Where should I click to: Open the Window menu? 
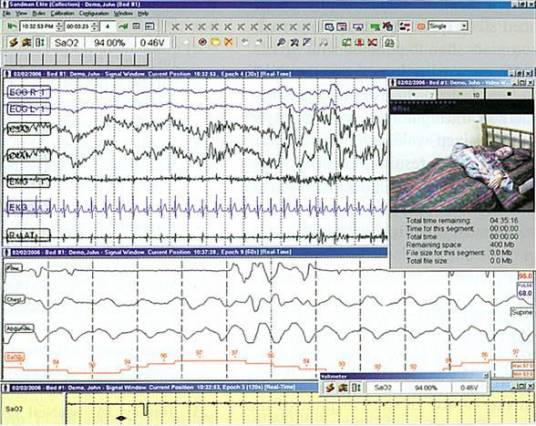click(x=123, y=14)
